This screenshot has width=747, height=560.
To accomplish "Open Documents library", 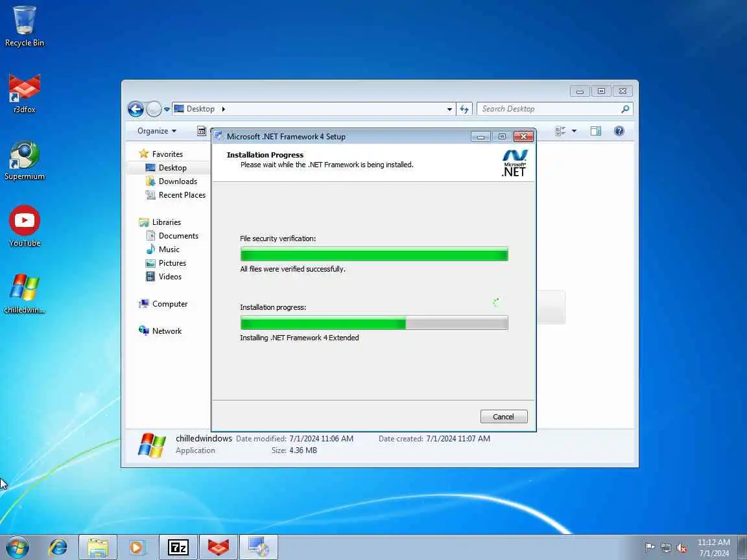I will [172, 236].
